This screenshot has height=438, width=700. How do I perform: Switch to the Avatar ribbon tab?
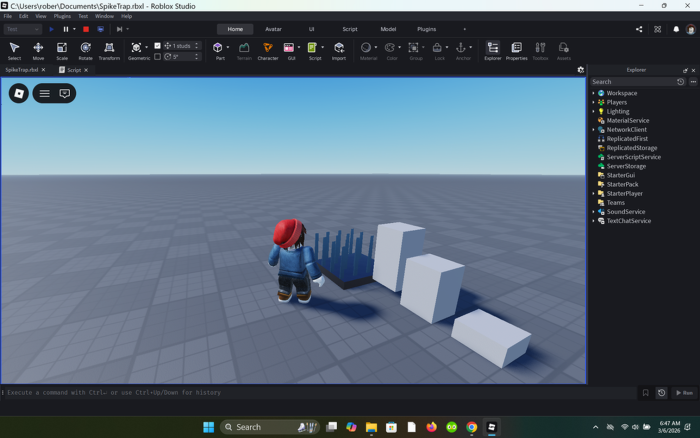273,29
